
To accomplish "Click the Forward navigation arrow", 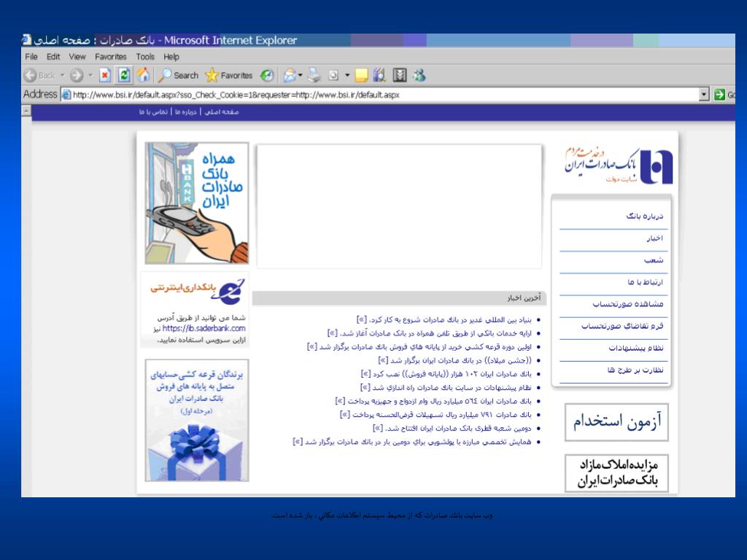I will [76, 75].
